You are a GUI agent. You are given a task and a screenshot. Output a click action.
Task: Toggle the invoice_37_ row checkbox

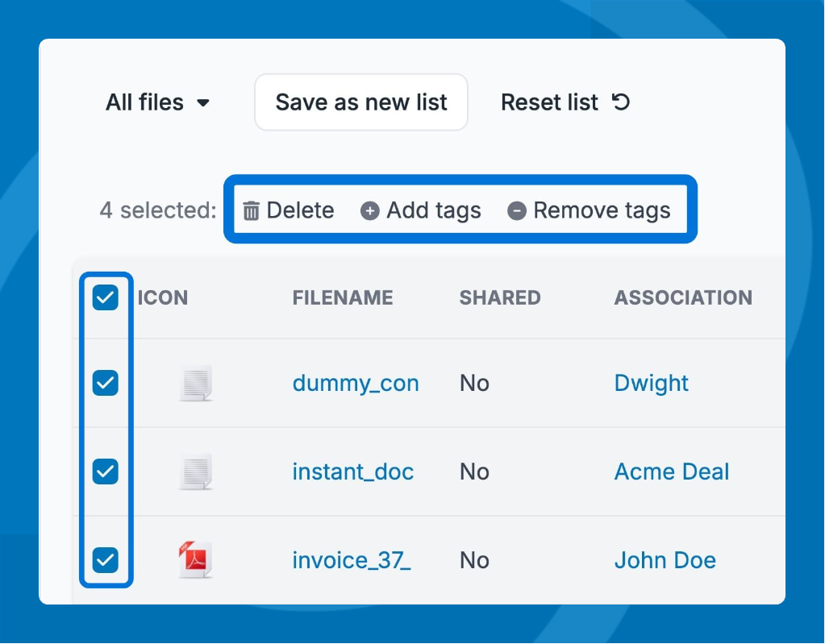[x=106, y=559]
